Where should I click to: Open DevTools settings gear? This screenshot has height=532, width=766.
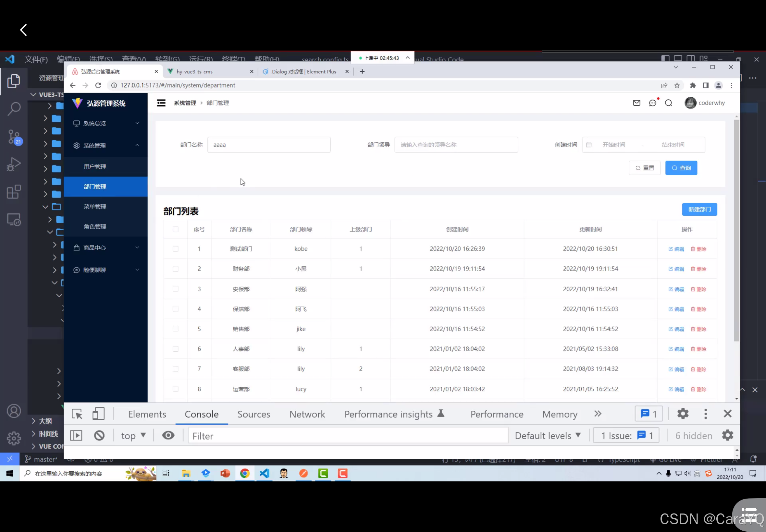(683, 414)
